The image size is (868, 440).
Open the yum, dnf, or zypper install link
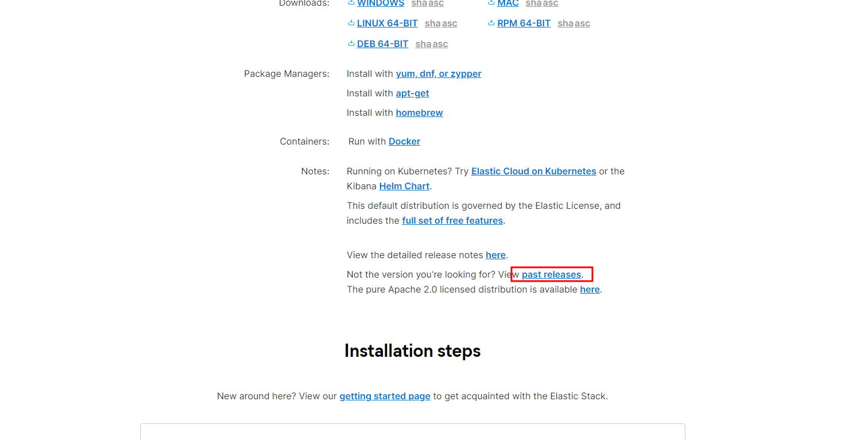(x=439, y=74)
